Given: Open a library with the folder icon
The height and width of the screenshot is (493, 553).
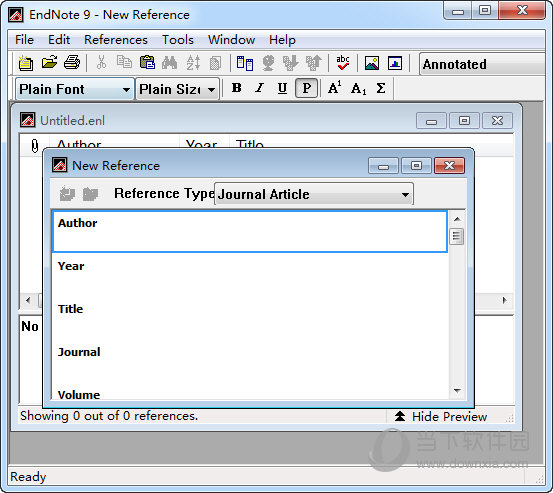Looking at the screenshot, I should coord(49,63).
